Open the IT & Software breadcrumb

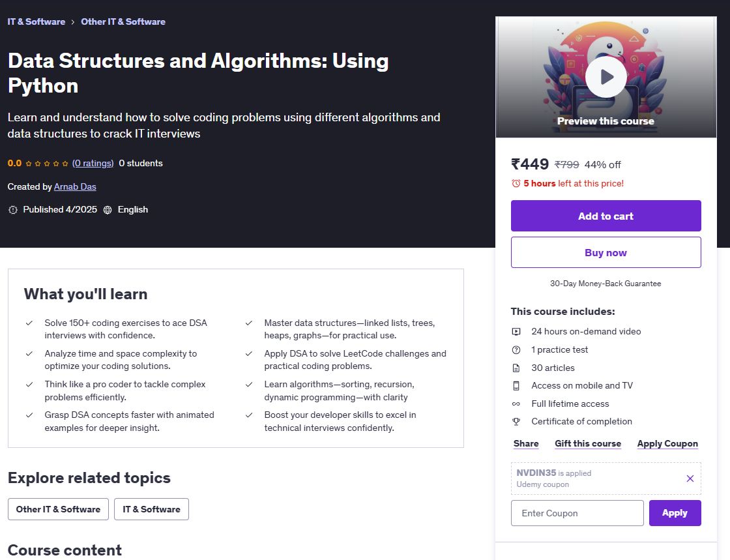pos(36,22)
